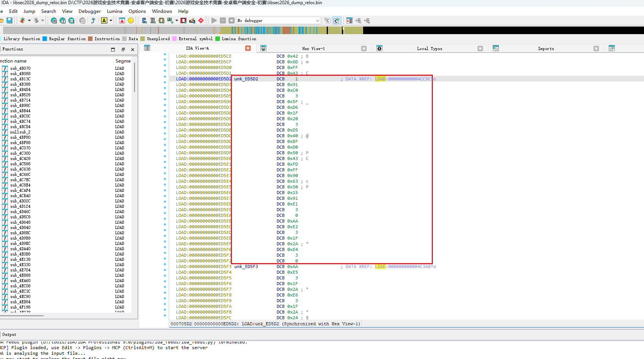
Task: Open the Lumina menu
Action: [x=114, y=11]
